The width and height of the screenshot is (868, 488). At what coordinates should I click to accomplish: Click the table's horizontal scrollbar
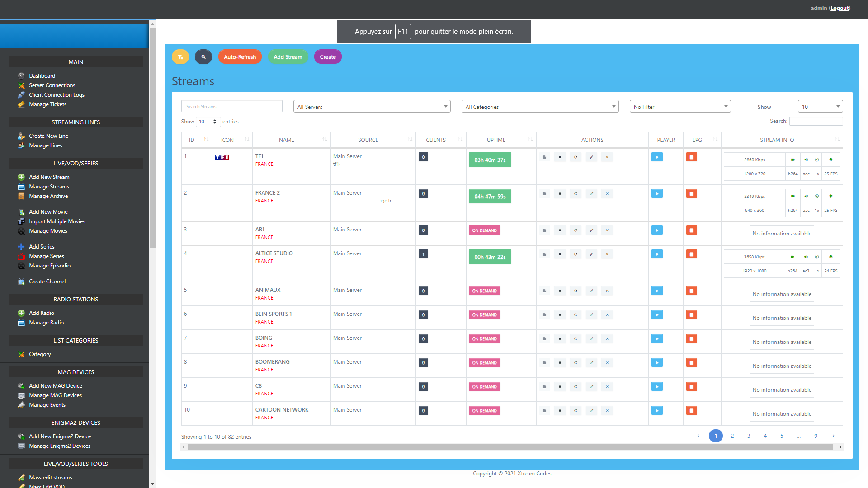[x=510, y=447]
